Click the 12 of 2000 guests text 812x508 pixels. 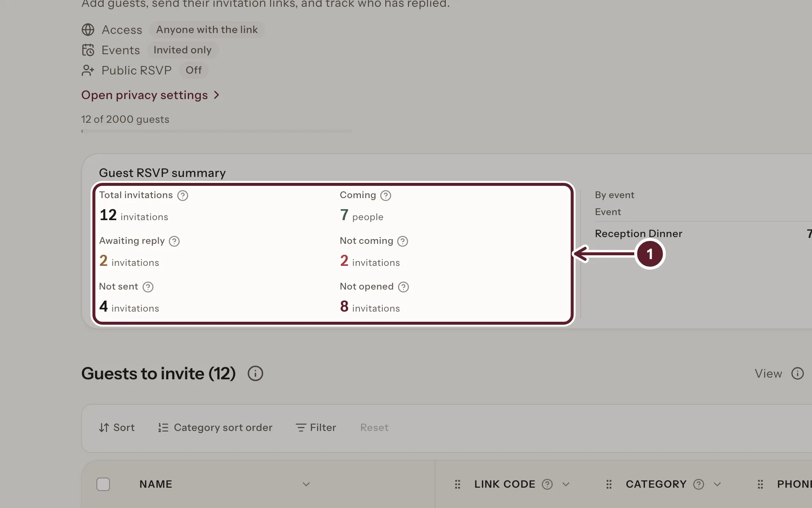(125, 119)
